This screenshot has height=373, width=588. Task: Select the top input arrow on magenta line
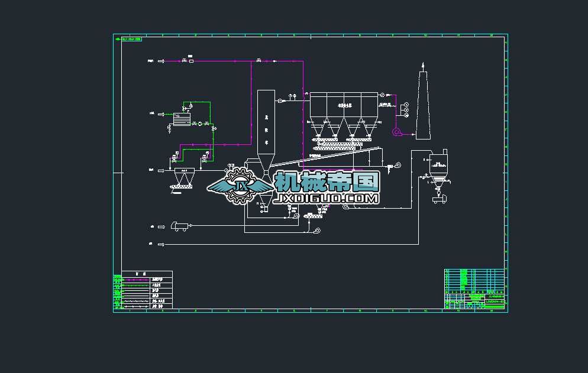161,61
